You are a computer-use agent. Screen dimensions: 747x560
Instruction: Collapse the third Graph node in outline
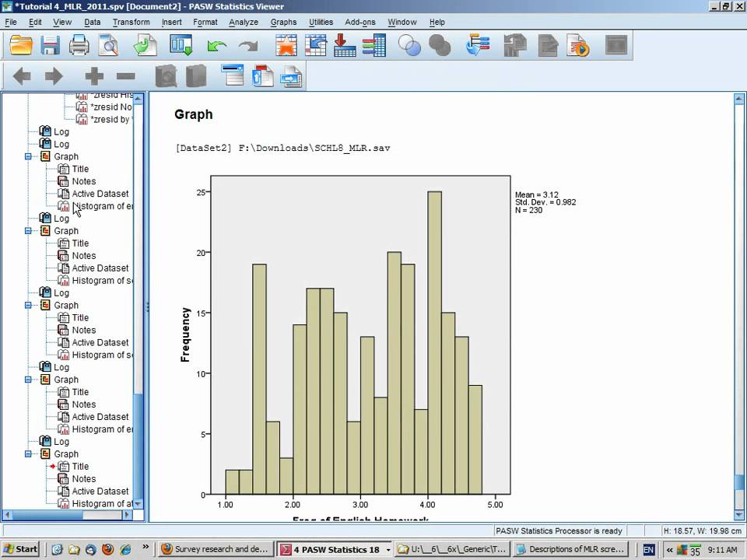point(28,305)
